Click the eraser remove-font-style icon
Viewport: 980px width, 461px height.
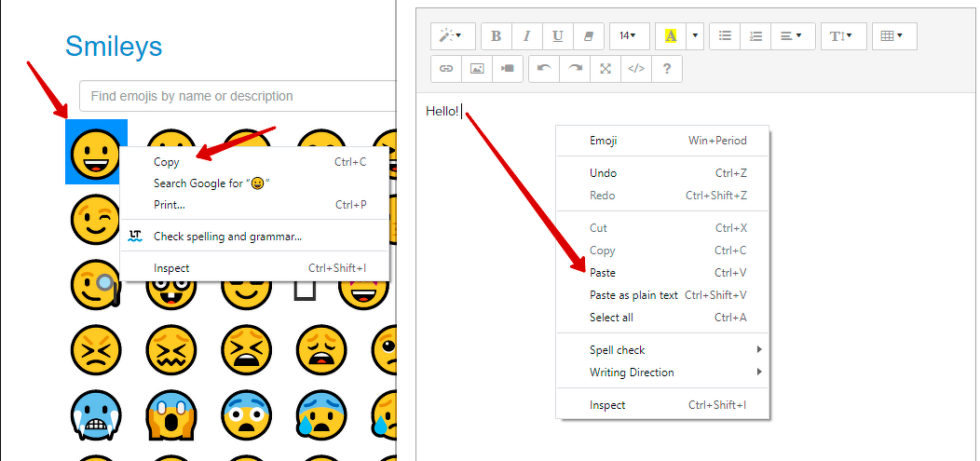coord(588,36)
